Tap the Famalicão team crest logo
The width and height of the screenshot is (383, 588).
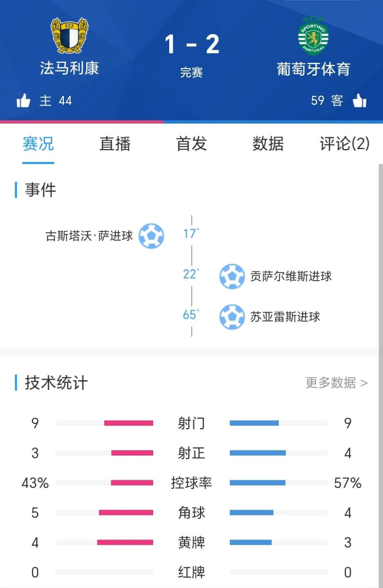point(69,36)
